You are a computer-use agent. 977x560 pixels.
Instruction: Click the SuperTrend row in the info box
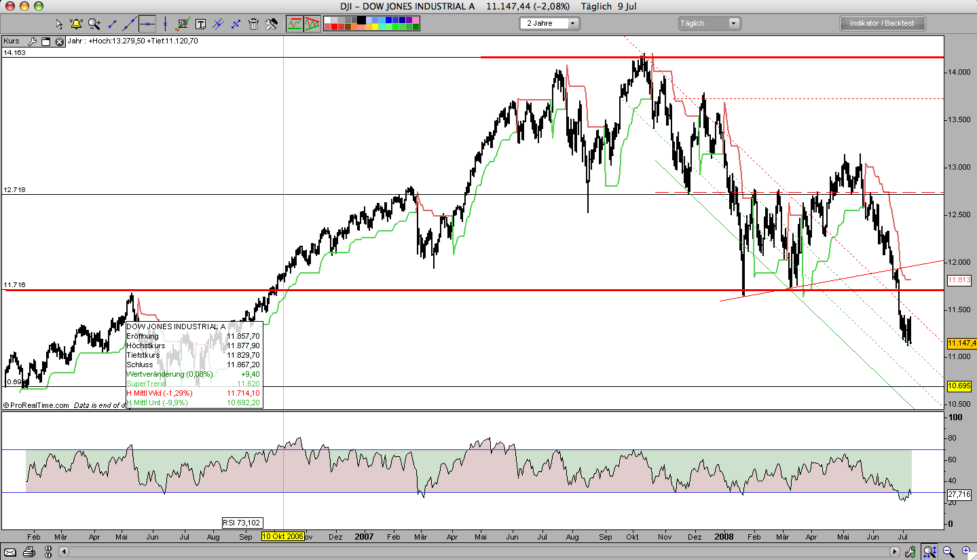193,384
